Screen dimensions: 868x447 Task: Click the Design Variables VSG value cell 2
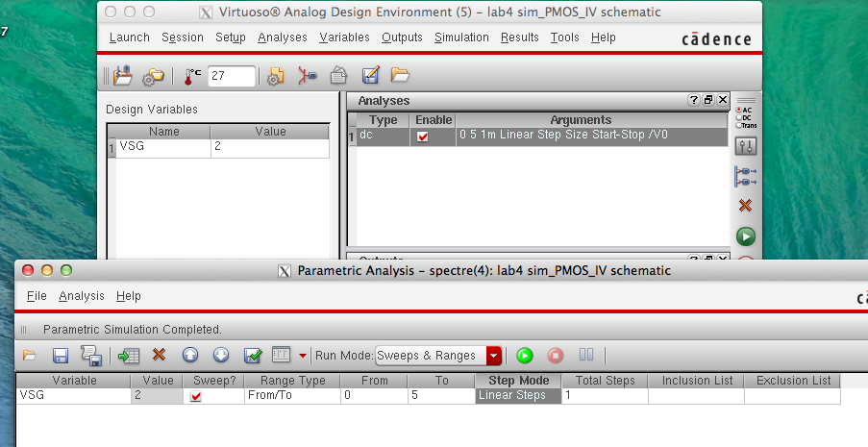[269, 148]
